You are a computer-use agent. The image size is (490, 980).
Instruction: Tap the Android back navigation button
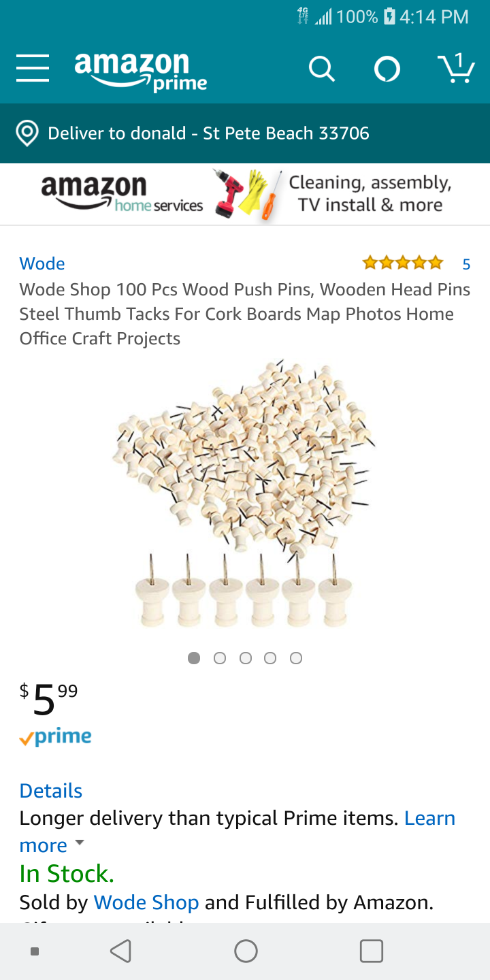[121, 951]
